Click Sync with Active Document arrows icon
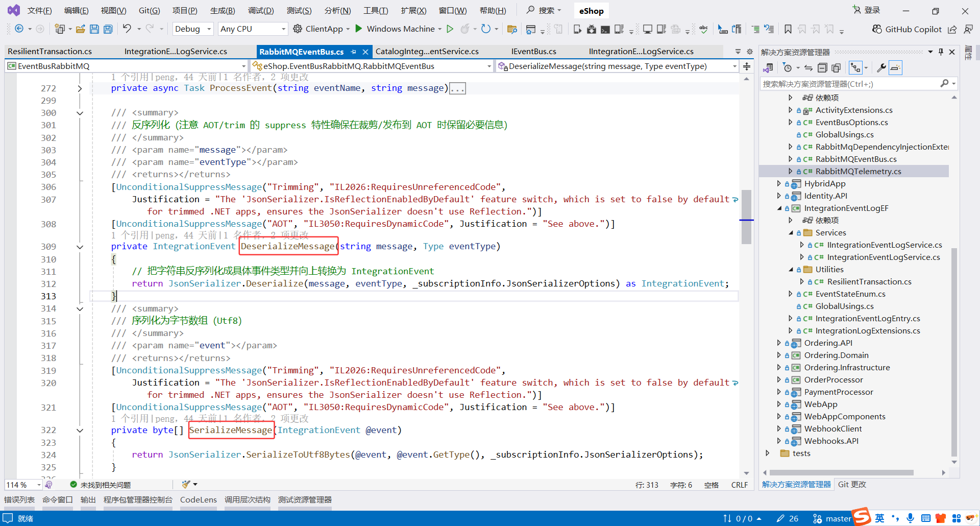Viewport: 980px width, 526px height. (808, 68)
